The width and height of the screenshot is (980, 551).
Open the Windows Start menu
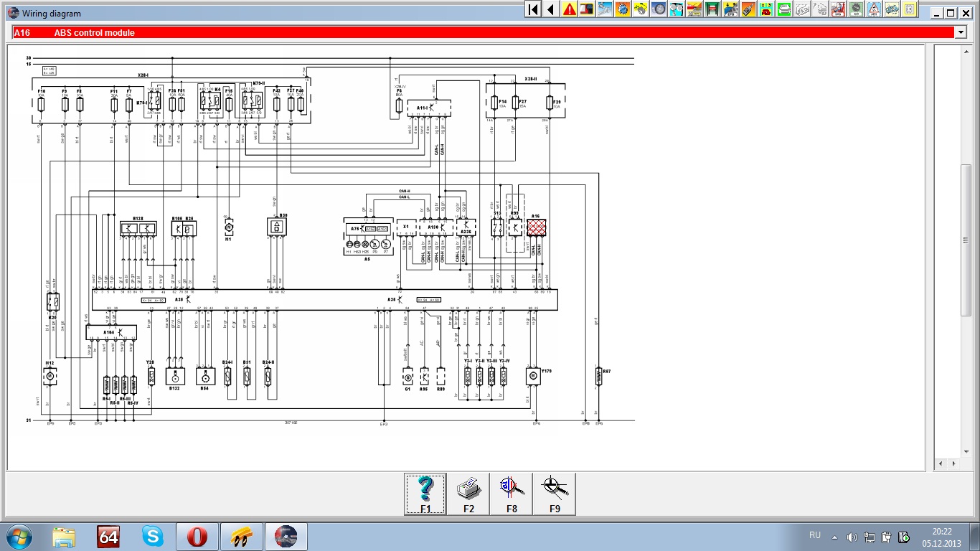tap(19, 536)
